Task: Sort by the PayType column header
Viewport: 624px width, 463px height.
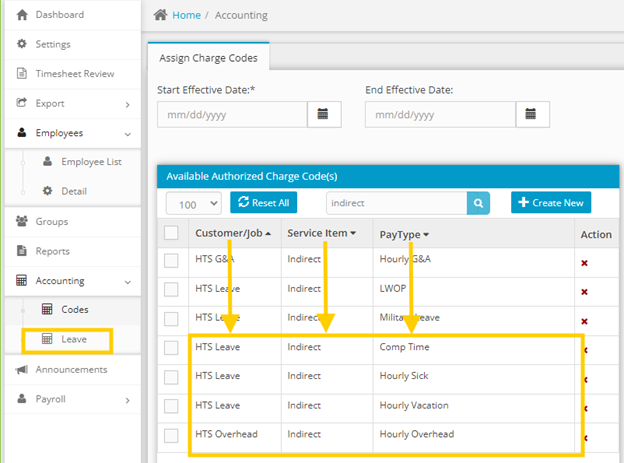Action: (404, 234)
